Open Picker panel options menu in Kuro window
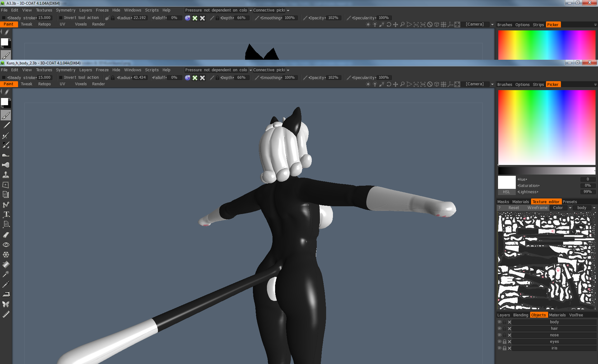Viewport: 598px width, 364px height. (x=595, y=85)
